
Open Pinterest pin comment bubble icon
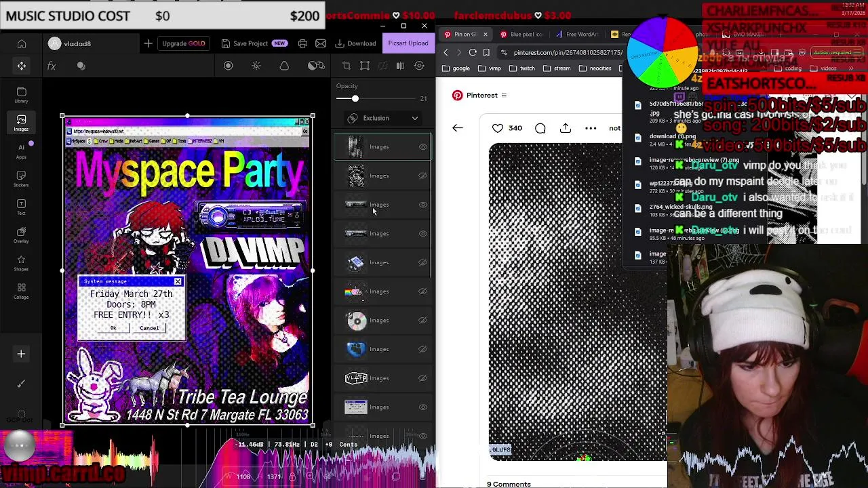click(x=540, y=128)
